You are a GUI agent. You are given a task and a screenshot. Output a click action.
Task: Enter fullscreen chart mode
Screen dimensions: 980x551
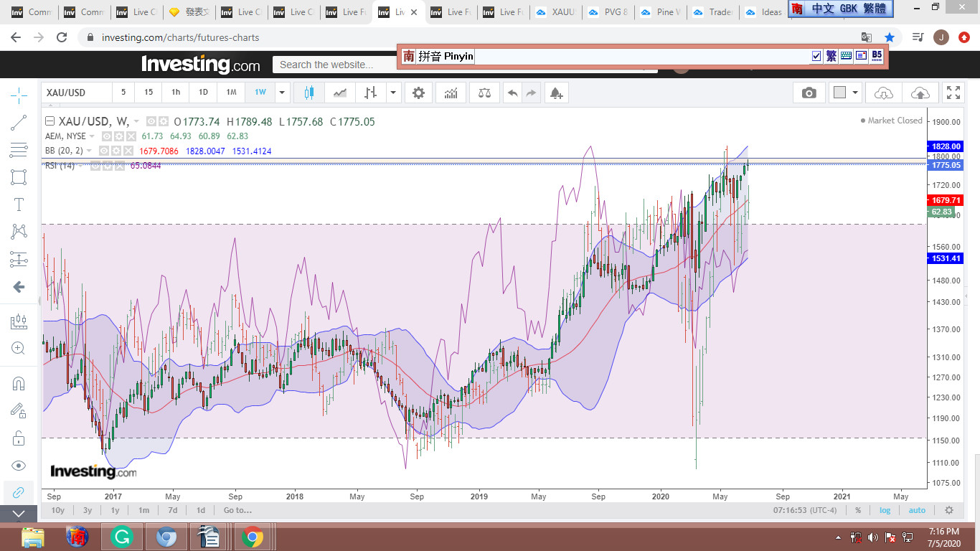click(x=953, y=93)
